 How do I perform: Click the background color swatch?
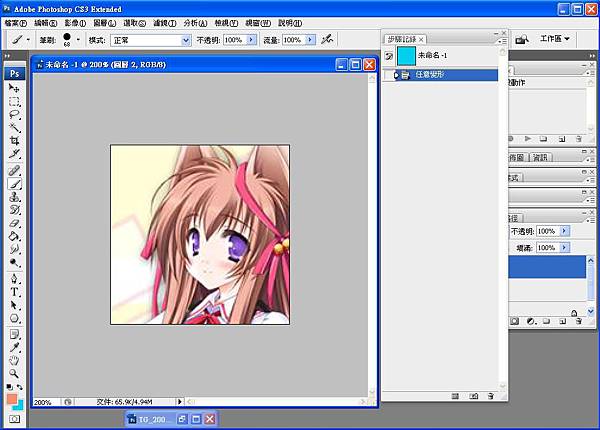coord(20,406)
